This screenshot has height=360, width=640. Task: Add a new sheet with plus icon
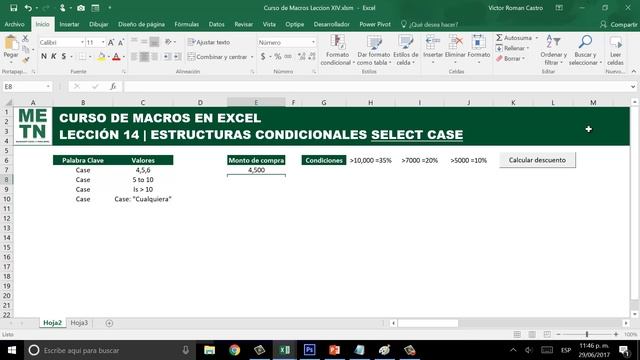click(x=109, y=323)
